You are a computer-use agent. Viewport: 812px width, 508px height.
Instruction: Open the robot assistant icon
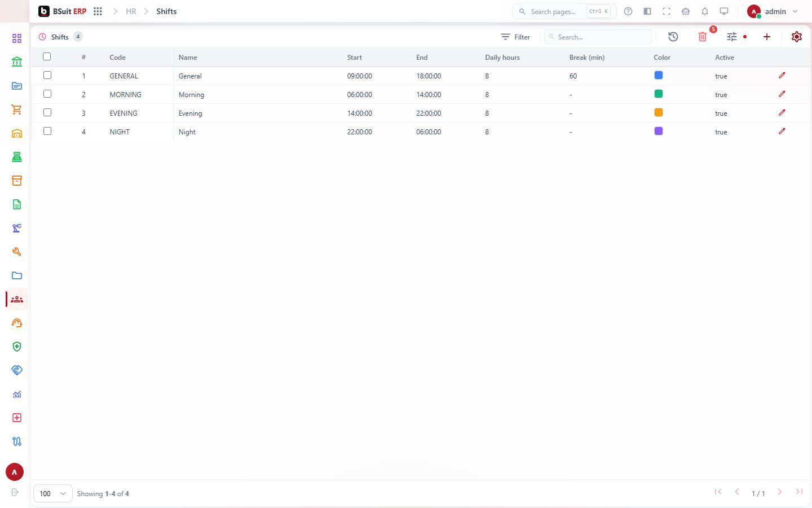pyautogui.click(x=686, y=11)
